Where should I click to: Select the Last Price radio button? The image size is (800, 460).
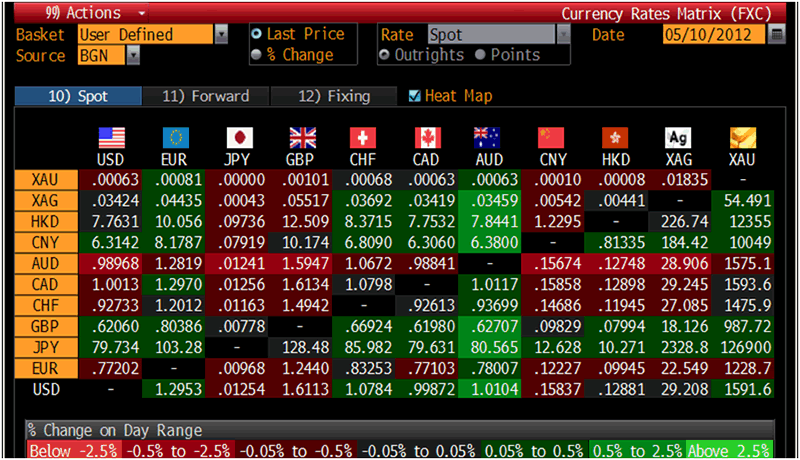point(258,35)
